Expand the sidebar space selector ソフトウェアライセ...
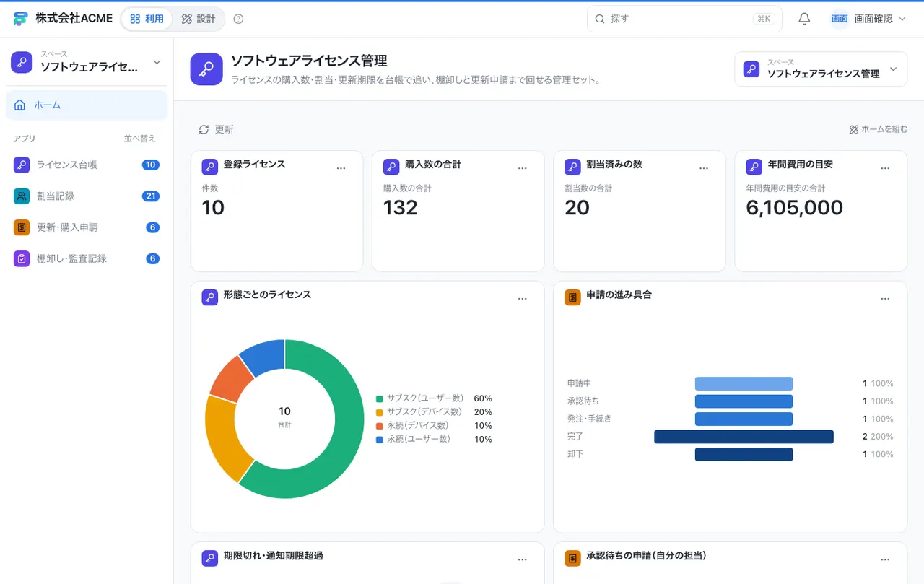Viewport: 924px width, 584px height. [87, 63]
